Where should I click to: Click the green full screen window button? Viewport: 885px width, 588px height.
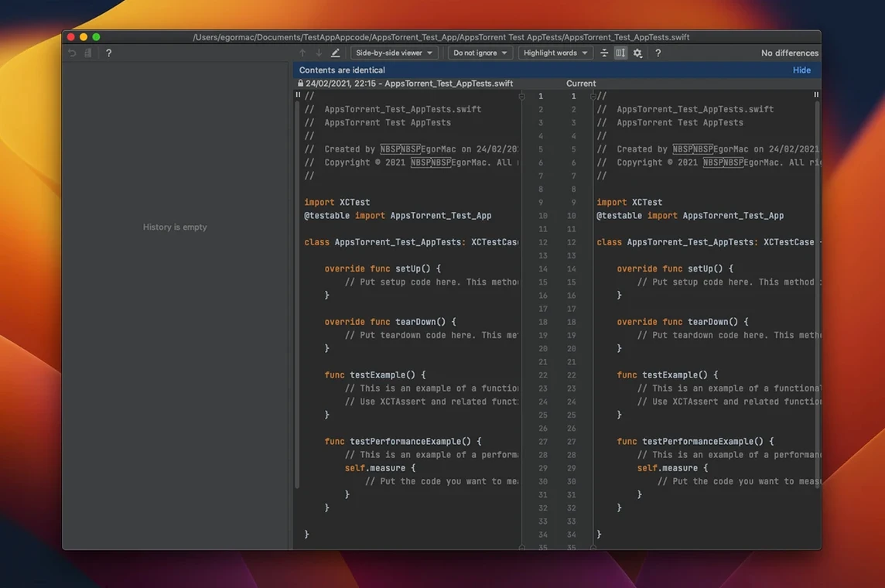pyautogui.click(x=97, y=36)
